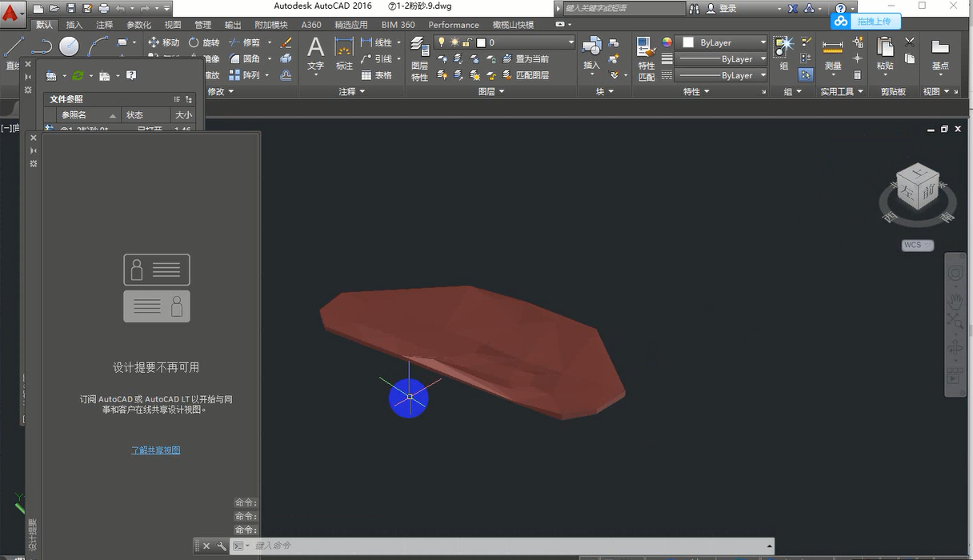Select the Circle tool
The width and height of the screenshot is (973, 560).
pyautogui.click(x=70, y=47)
